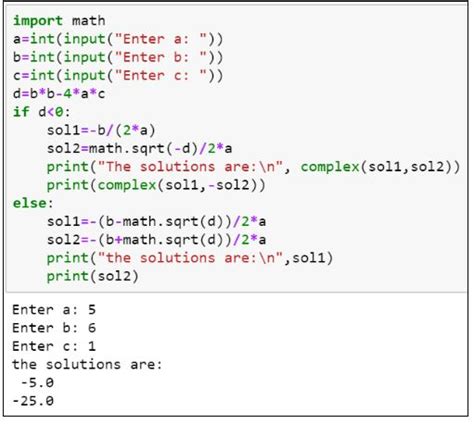Click the output value -25.0
The width and height of the screenshot is (474, 424).
33,401
